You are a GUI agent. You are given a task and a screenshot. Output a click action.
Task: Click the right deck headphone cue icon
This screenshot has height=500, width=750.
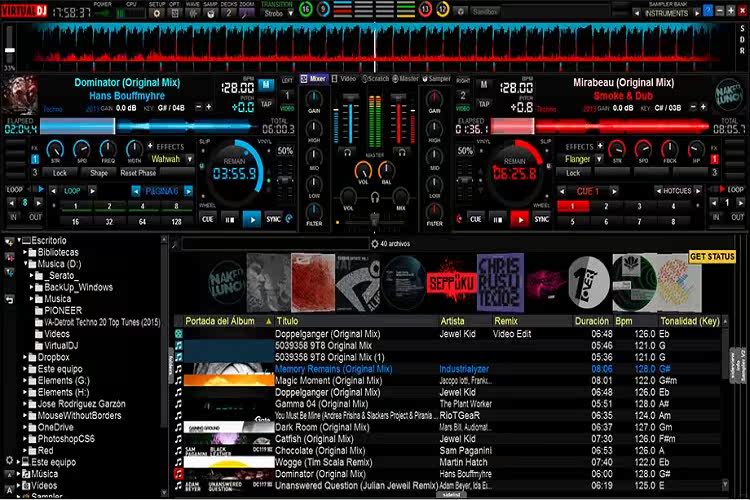[x=402, y=152]
